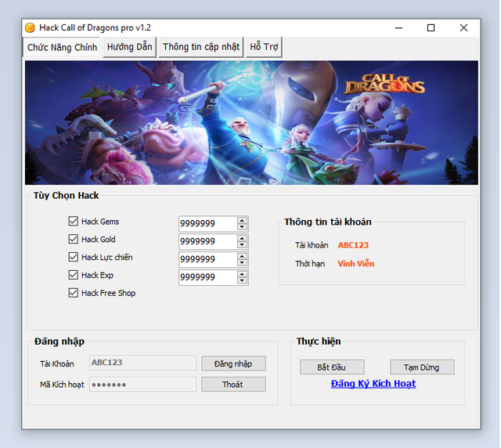Uncheck the Hack Free Shop checkbox
Screen dimensions: 501x448
coord(74,293)
